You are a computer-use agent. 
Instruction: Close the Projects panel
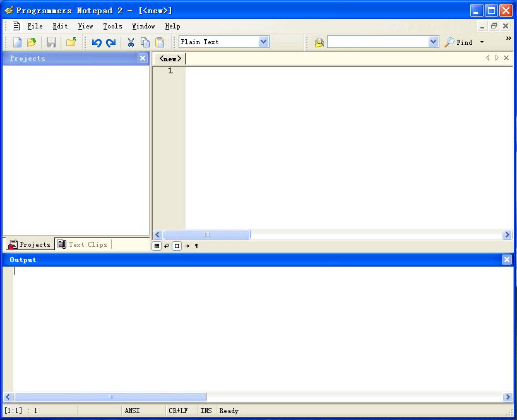143,58
